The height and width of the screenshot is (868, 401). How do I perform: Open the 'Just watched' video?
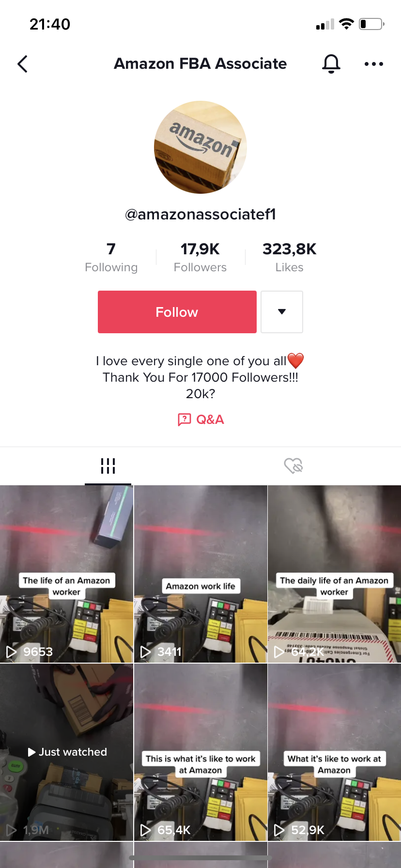[x=66, y=752]
